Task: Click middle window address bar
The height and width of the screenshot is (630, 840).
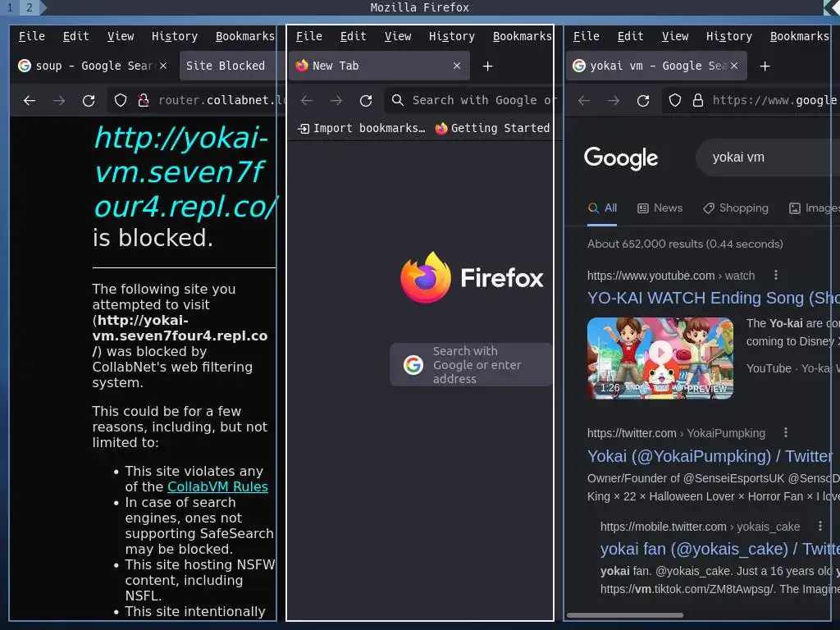Action: [x=468, y=100]
